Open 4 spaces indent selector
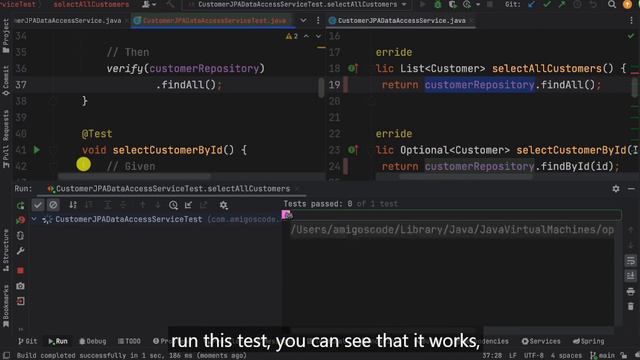Image resolution: width=640 pixels, height=360 pixels. click(566, 356)
